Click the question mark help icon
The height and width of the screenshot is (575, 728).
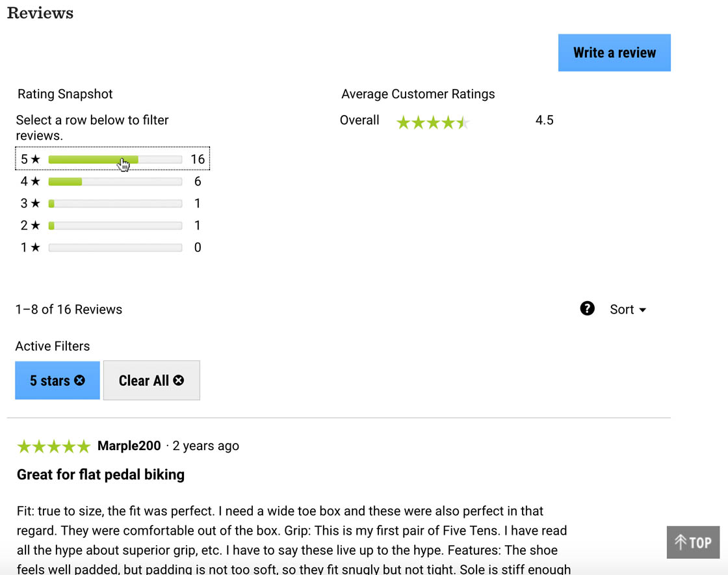point(587,308)
